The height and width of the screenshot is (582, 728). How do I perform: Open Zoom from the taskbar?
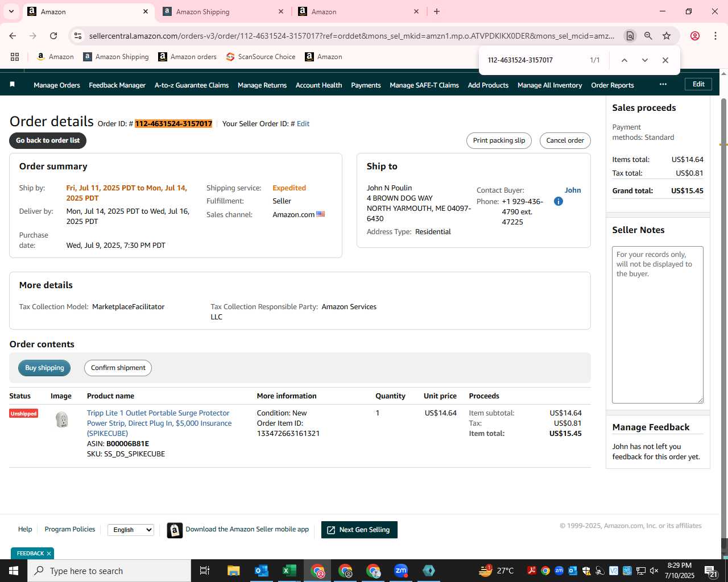coord(401,571)
